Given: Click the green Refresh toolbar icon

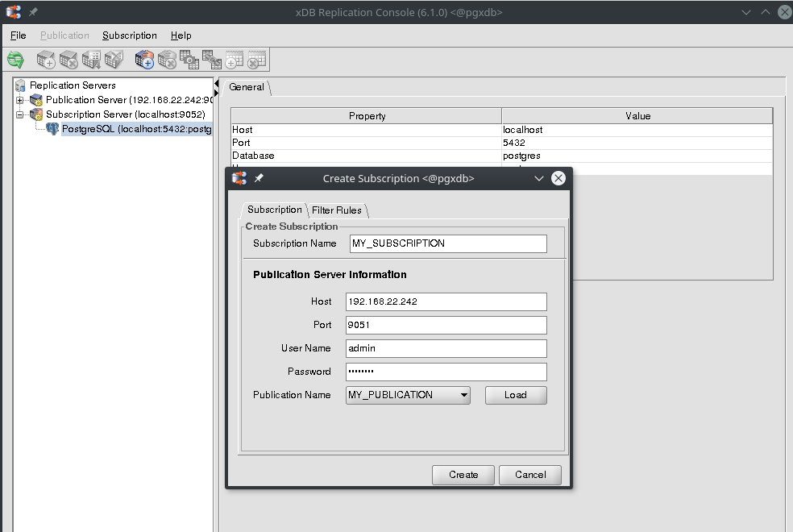Looking at the screenshot, I should pos(15,60).
